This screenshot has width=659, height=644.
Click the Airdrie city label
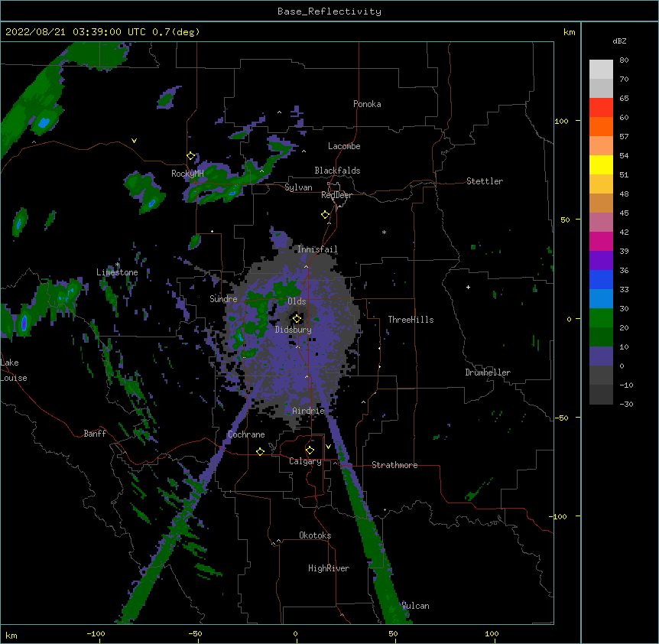coord(309,411)
